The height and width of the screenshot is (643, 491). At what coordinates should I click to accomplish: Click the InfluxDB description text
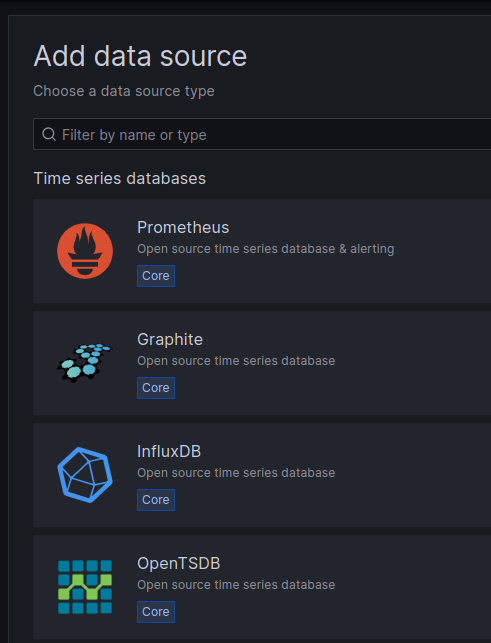[x=236, y=473]
